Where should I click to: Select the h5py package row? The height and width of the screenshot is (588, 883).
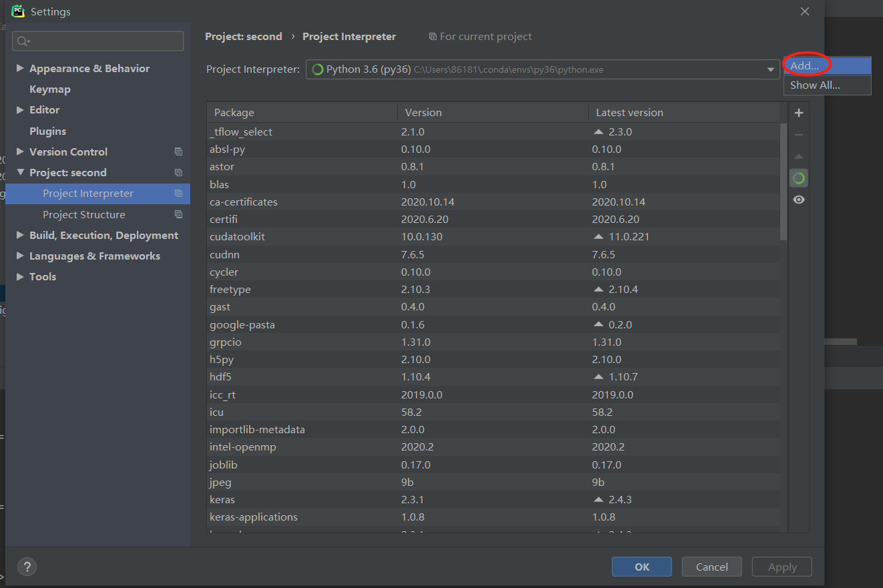click(494, 360)
